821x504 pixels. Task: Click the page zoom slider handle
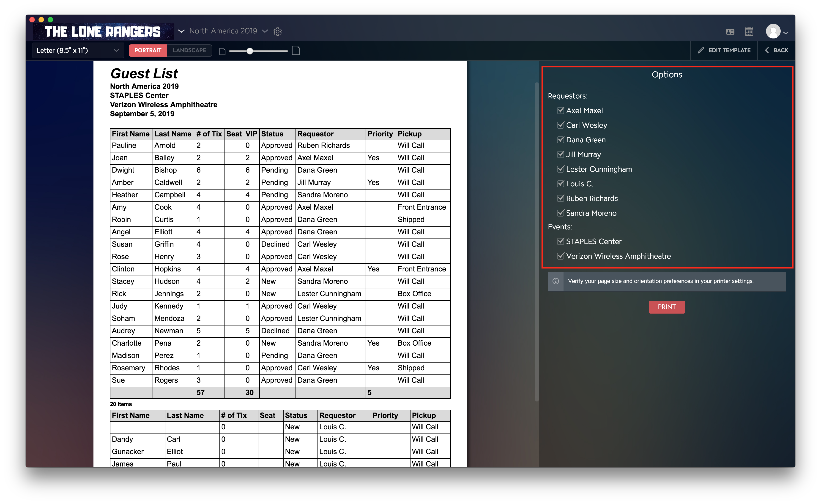click(249, 51)
